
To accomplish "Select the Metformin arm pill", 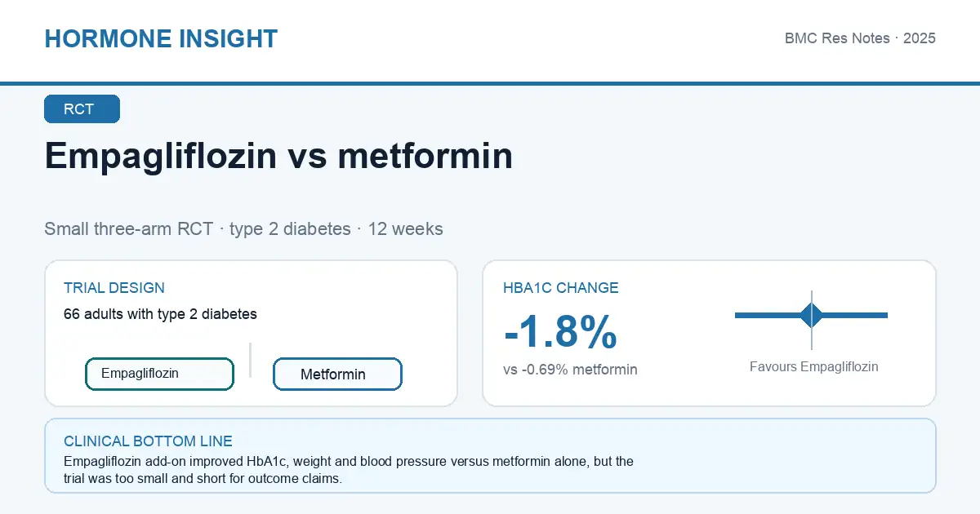I will point(337,374).
